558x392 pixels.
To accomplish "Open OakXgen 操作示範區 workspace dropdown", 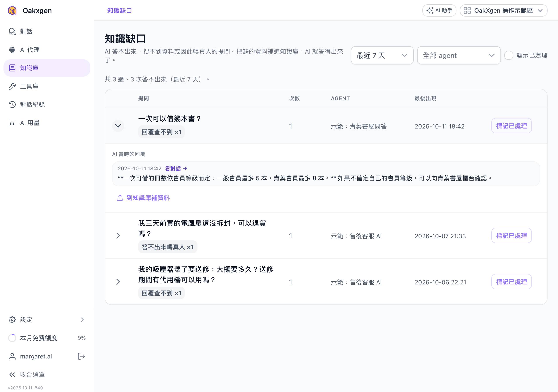I will click(504, 10).
